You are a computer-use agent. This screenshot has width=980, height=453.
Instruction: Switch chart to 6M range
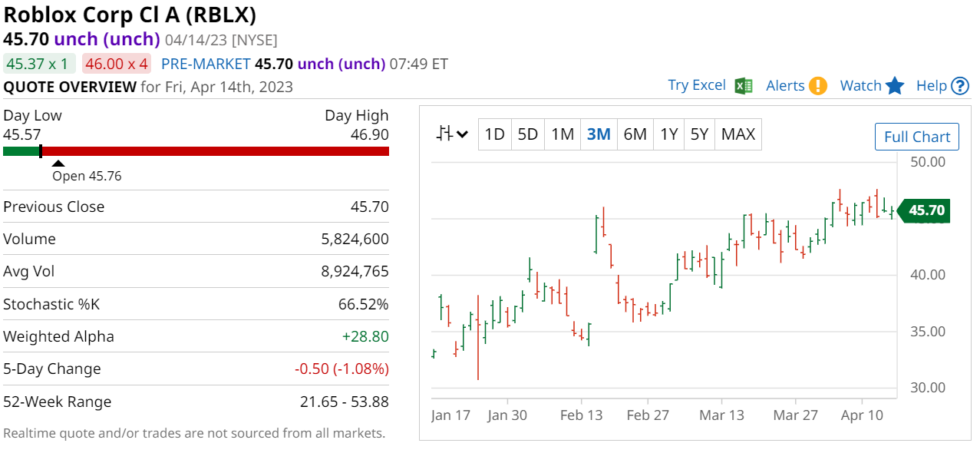635,134
